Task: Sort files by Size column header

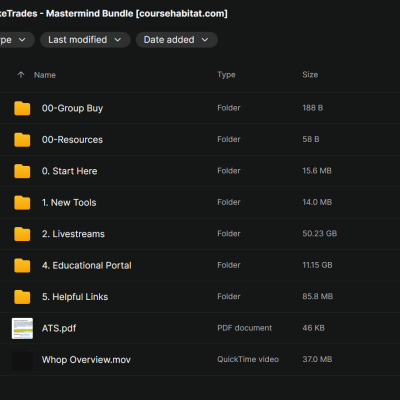Action: pos(310,75)
